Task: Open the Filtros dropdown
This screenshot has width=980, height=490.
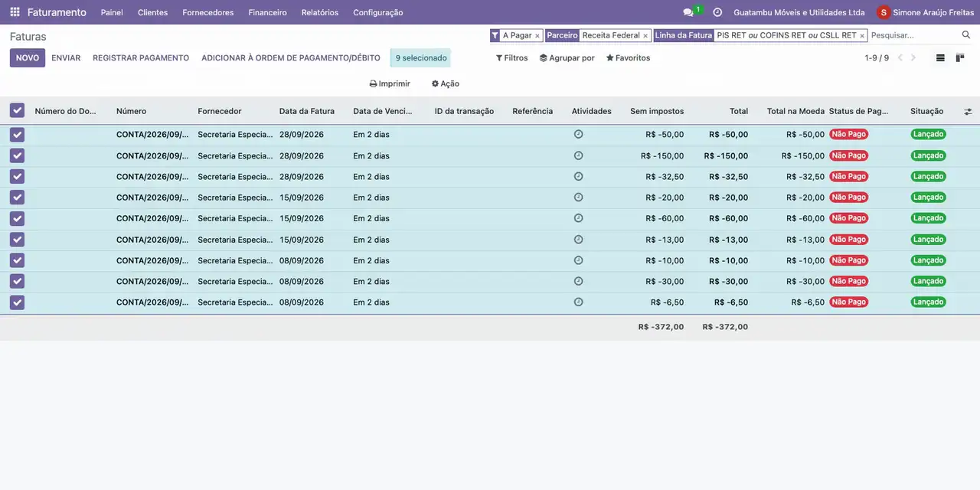Action: [x=511, y=58]
